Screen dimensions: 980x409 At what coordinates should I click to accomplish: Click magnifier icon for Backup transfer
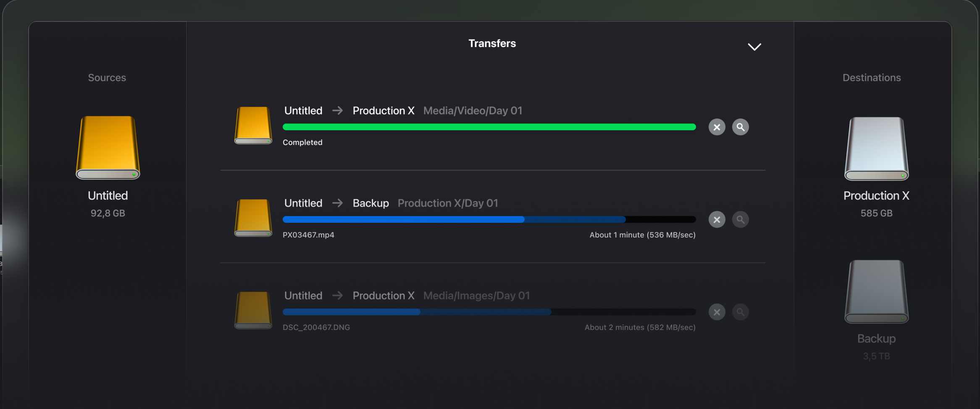(x=740, y=219)
